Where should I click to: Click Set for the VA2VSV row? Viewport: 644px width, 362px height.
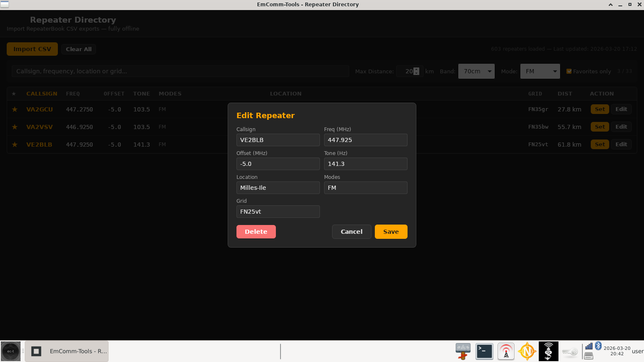600,127
